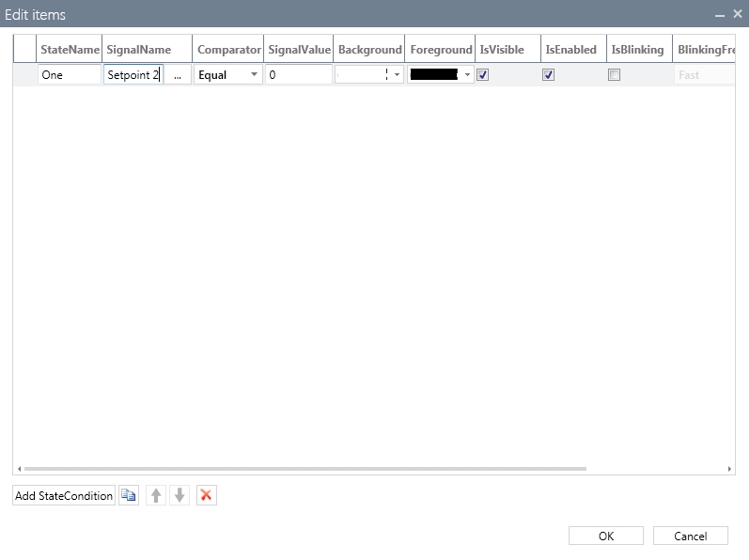This screenshot has height=560, width=750.
Task: Click the StateName column header
Action: click(x=70, y=50)
